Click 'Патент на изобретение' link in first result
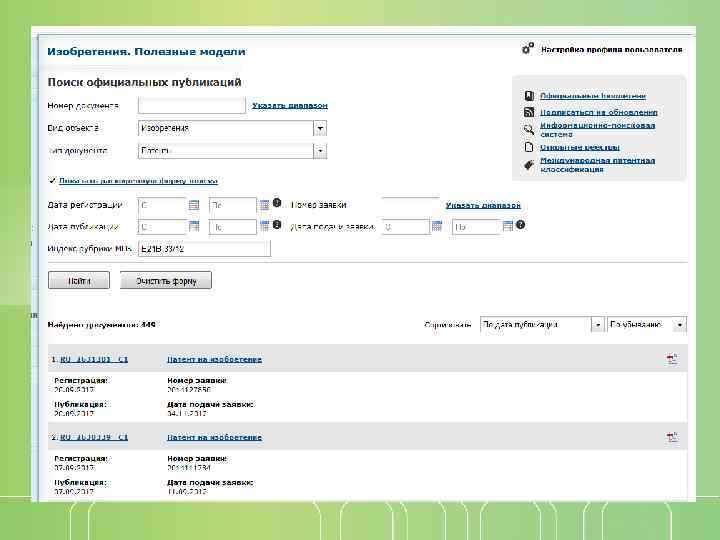Viewport: 720px width, 540px height. click(x=214, y=360)
